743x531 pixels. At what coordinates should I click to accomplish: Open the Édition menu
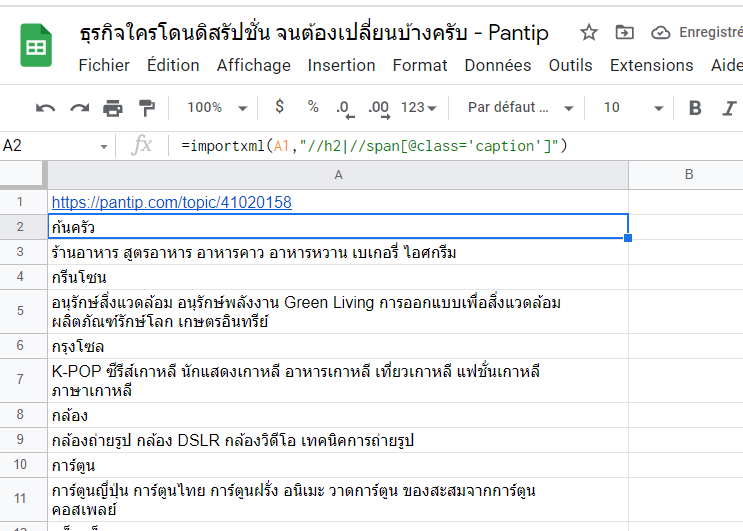point(173,65)
